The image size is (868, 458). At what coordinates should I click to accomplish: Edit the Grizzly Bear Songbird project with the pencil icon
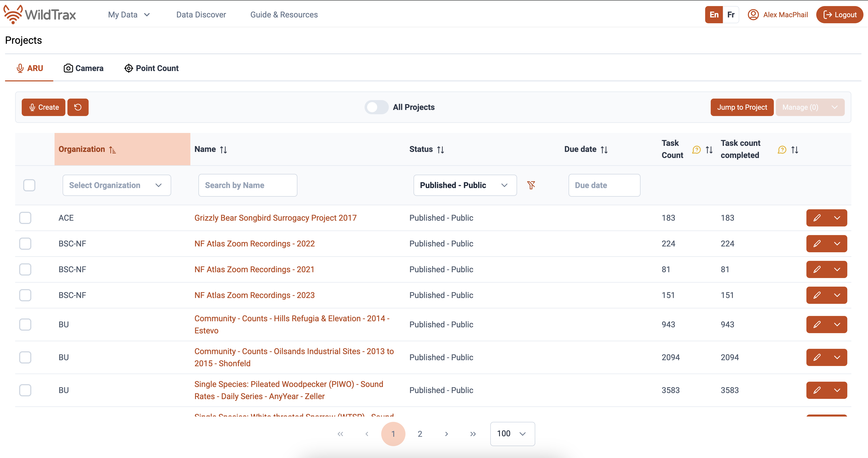pos(817,218)
